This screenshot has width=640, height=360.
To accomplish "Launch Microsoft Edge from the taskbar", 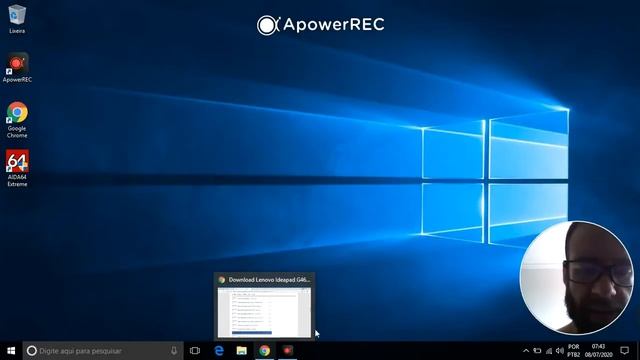I will pos(219,351).
